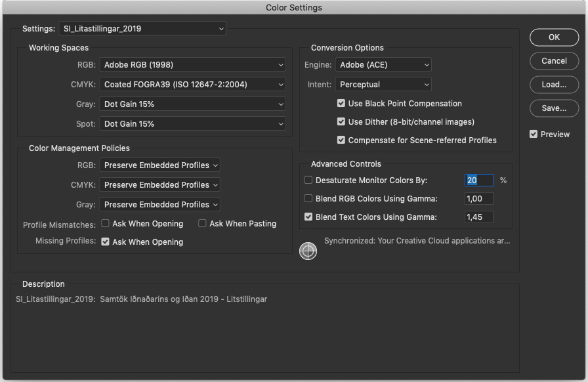Toggle the Preview checkbox
588x382 pixels.
coord(534,134)
